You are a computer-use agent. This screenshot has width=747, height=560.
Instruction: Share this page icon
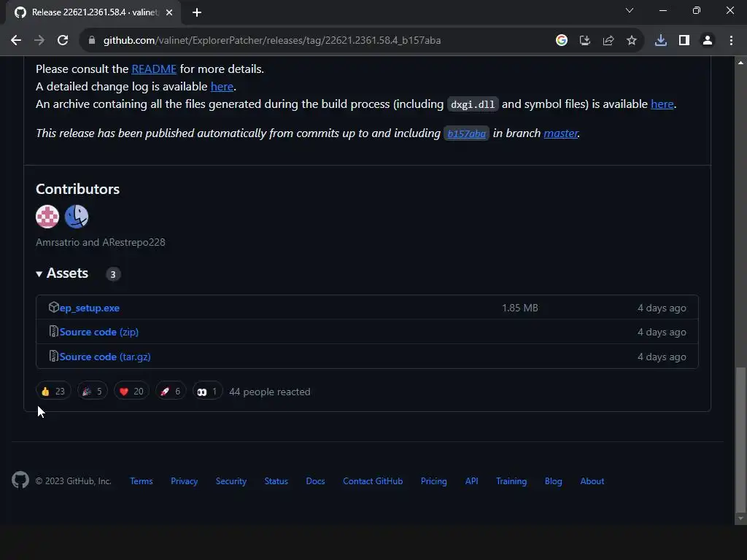(608, 41)
